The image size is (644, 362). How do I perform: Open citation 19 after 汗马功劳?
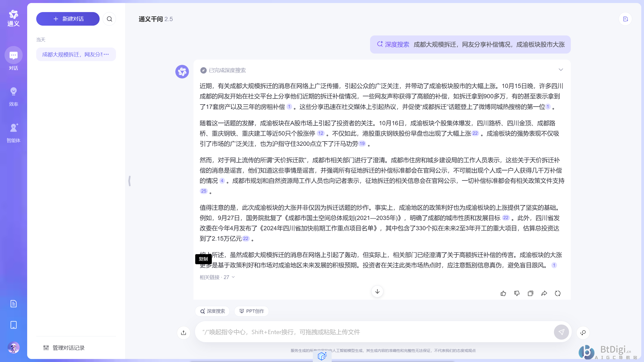coord(362,144)
